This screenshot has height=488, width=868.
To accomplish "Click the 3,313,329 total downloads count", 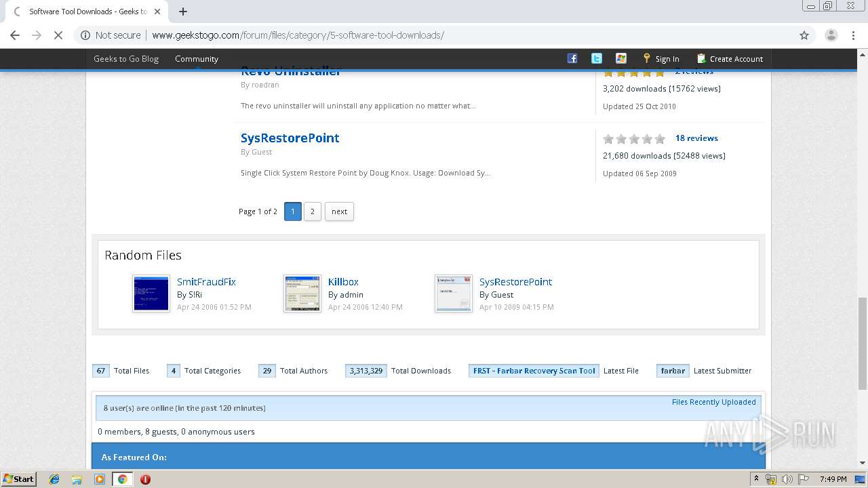I will click(366, 371).
